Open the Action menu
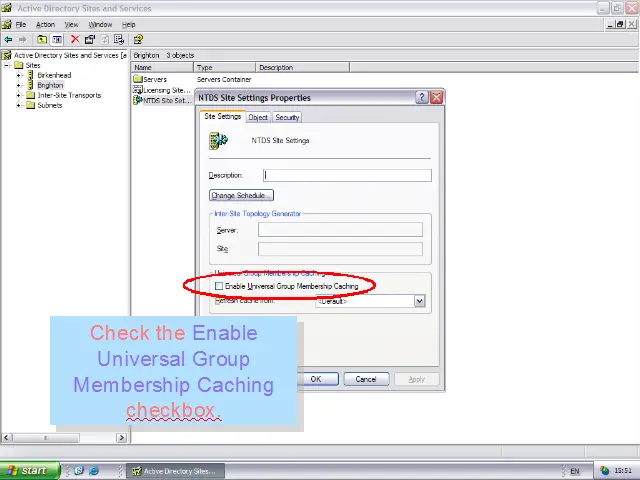640x480 pixels. click(45, 24)
